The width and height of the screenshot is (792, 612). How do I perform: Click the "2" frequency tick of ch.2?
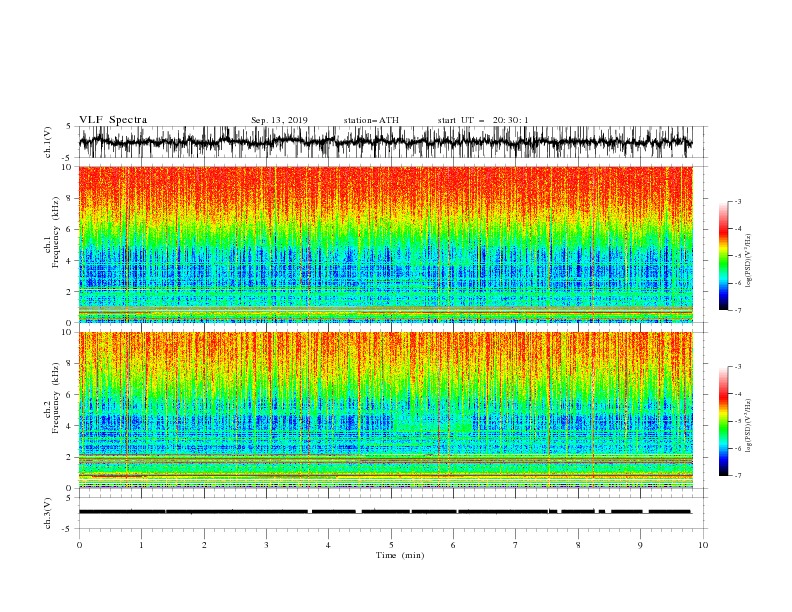(x=70, y=457)
